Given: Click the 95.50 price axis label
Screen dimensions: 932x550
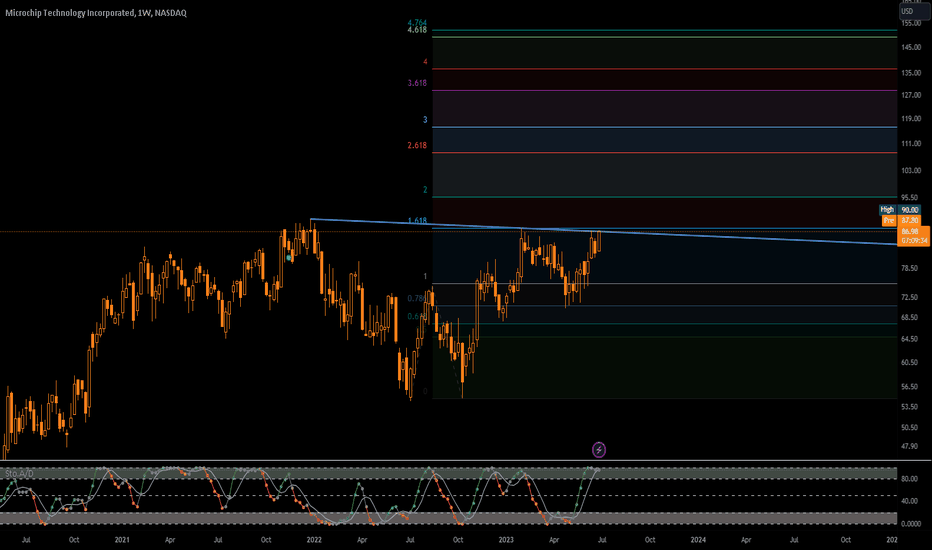Looking at the screenshot, I should tap(910, 197).
